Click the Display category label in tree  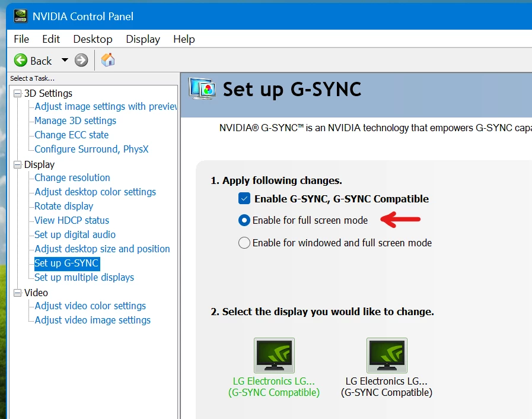[x=39, y=164]
